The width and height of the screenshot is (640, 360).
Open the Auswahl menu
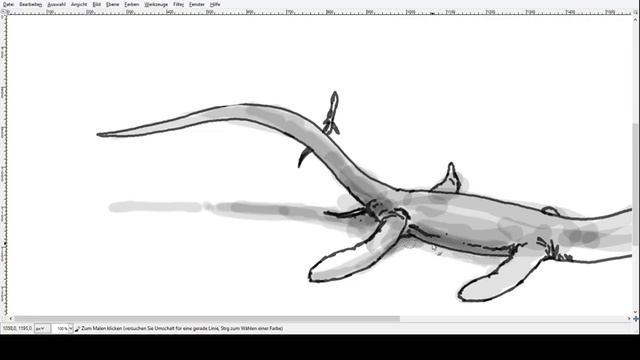(x=56, y=4)
